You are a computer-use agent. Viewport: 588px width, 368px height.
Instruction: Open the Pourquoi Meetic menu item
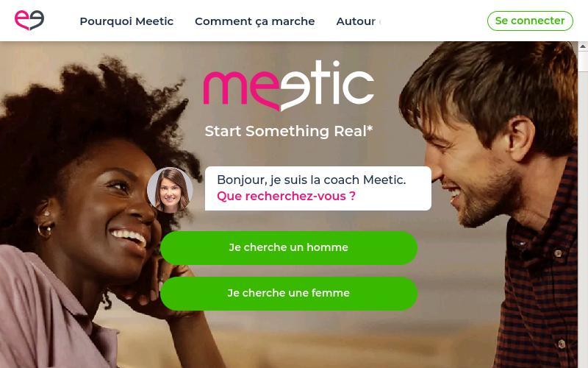[126, 21]
